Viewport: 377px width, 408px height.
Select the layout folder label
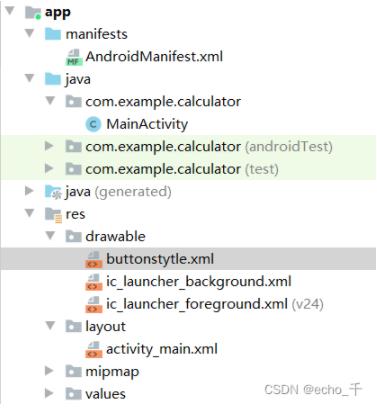click(105, 327)
